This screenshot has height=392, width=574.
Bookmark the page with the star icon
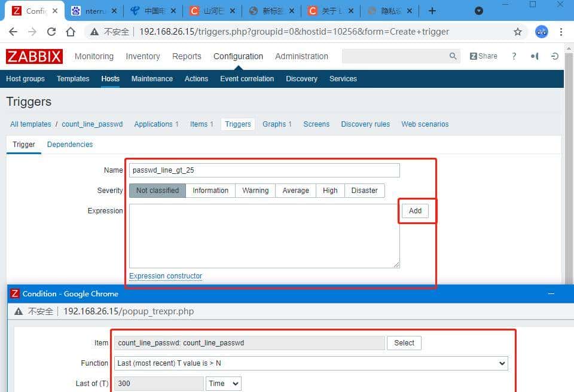click(x=518, y=31)
